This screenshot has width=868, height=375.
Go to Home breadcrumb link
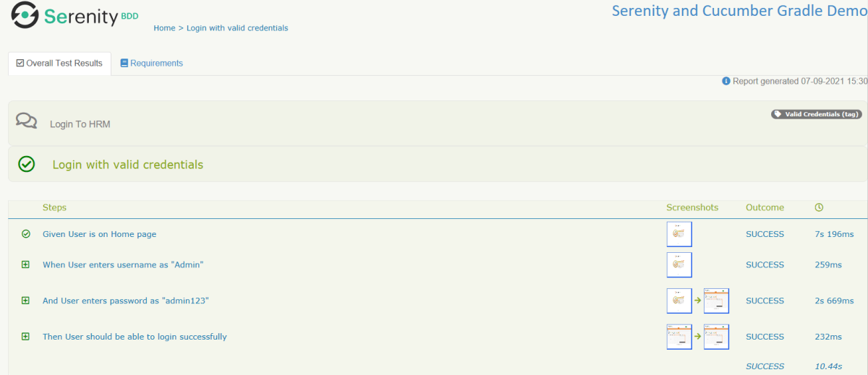pos(164,28)
